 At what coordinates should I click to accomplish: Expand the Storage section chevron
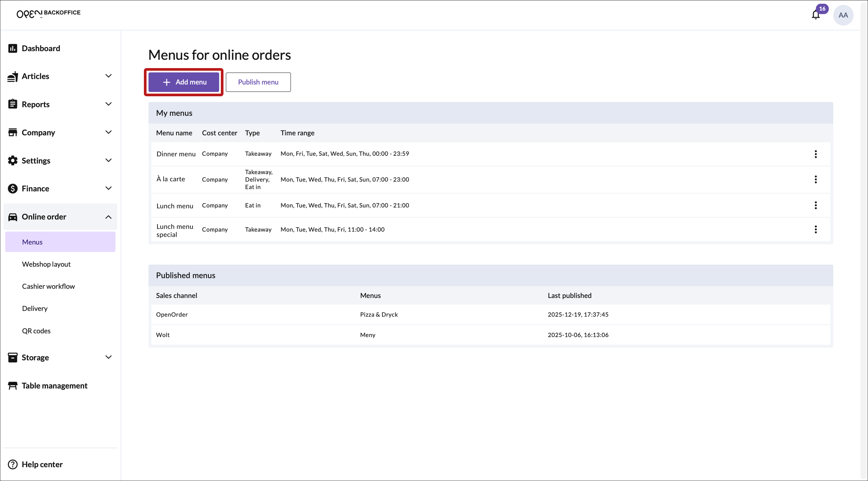[108, 357]
